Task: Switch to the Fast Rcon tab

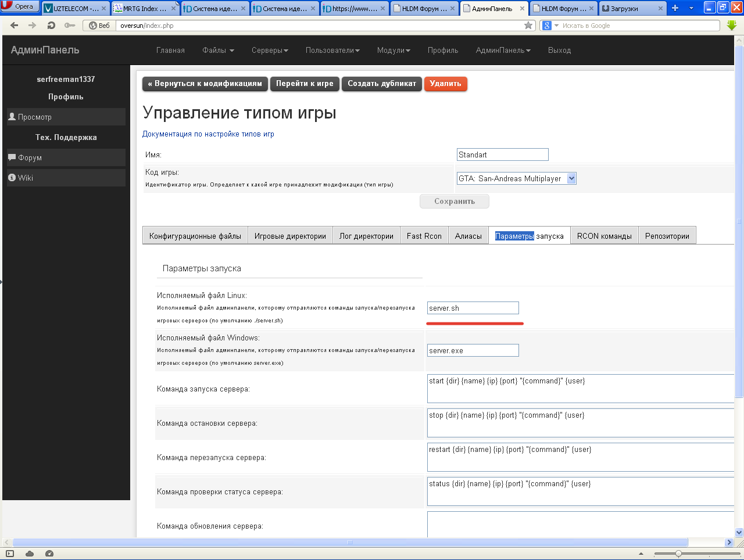Action: tap(424, 236)
